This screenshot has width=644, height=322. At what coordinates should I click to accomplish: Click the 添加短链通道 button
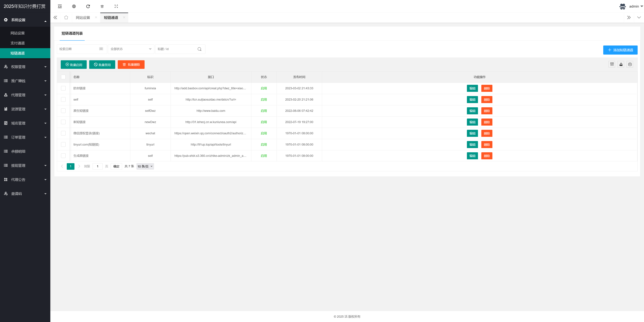coord(620,50)
